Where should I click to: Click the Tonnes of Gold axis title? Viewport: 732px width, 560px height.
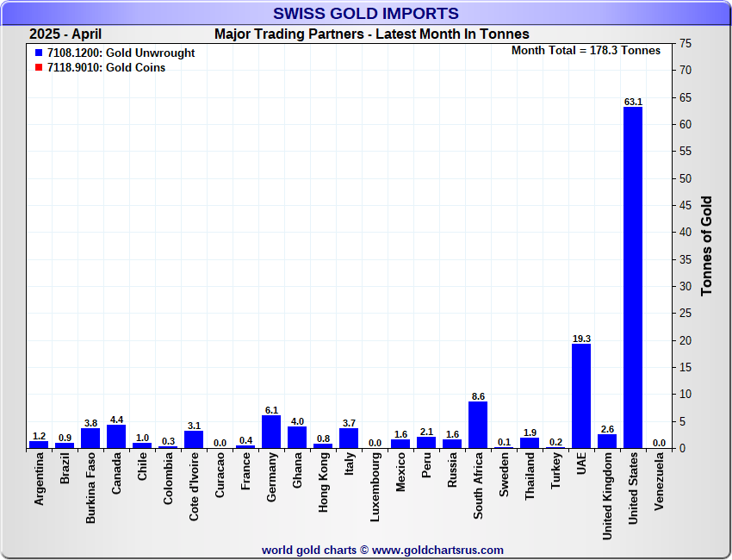coord(707,246)
